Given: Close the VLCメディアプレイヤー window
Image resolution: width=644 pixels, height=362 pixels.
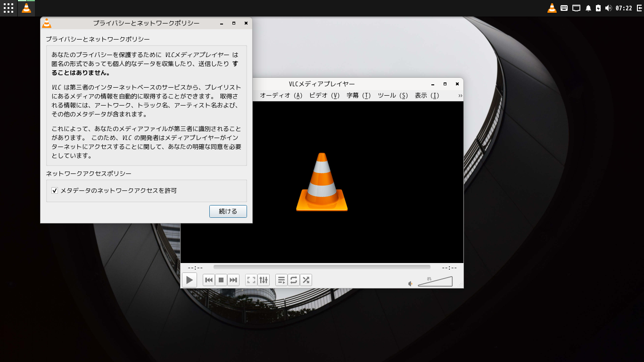Looking at the screenshot, I should 457,84.
